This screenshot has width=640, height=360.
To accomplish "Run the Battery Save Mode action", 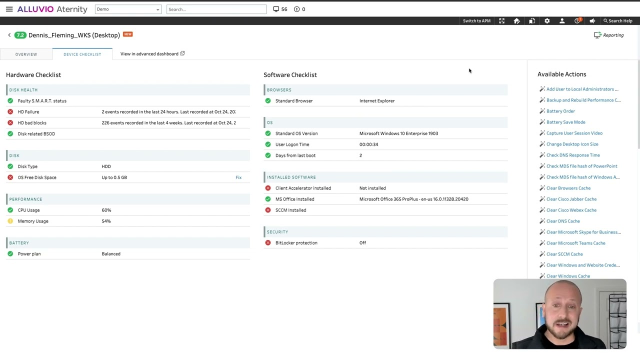I will tap(566, 122).
